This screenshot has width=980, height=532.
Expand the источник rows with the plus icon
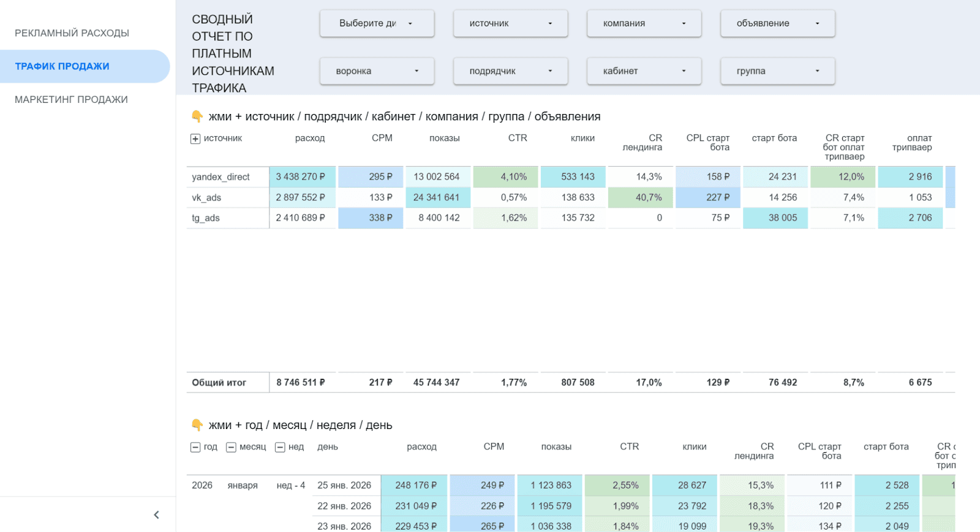click(x=195, y=139)
